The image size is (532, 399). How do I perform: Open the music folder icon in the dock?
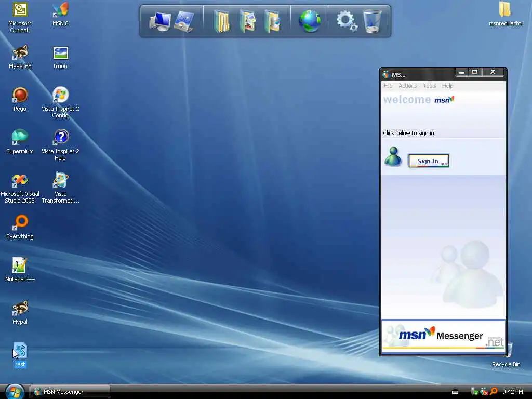272,21
